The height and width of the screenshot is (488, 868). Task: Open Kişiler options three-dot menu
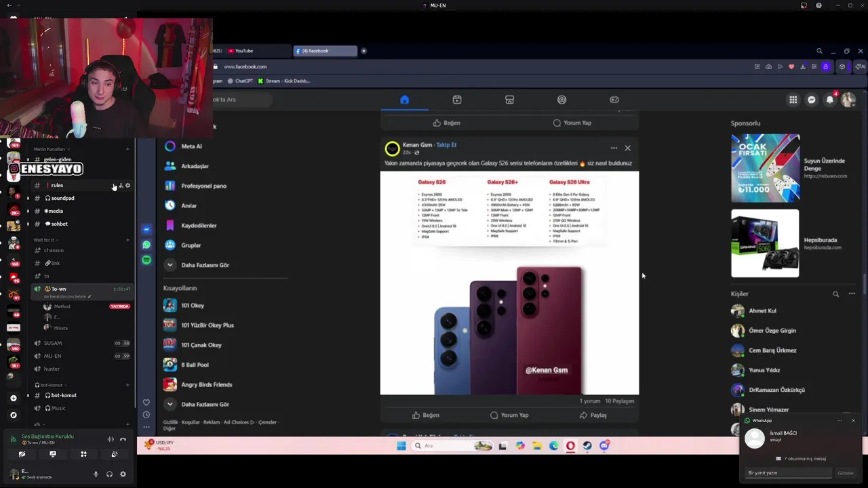[x=852, y=294]
